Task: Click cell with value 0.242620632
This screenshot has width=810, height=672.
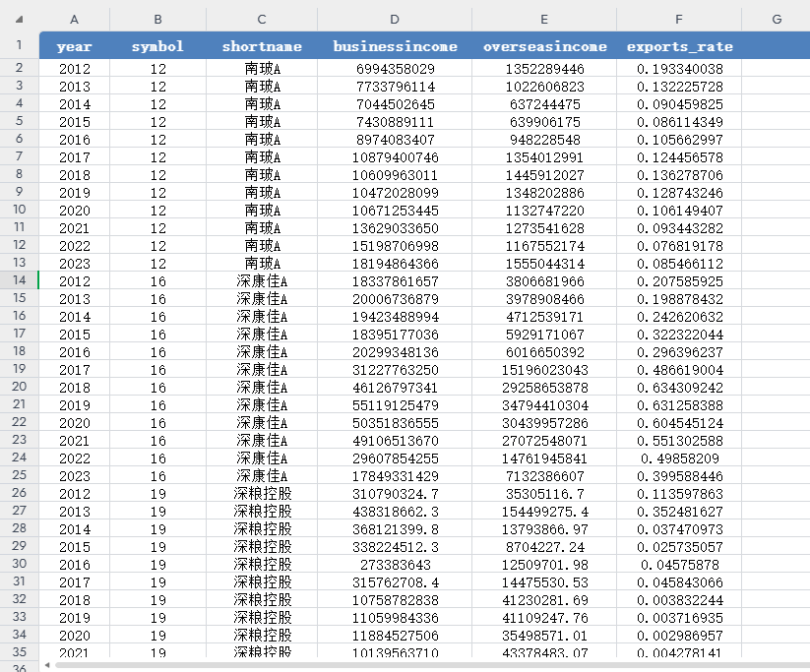Action: point(679,317)
